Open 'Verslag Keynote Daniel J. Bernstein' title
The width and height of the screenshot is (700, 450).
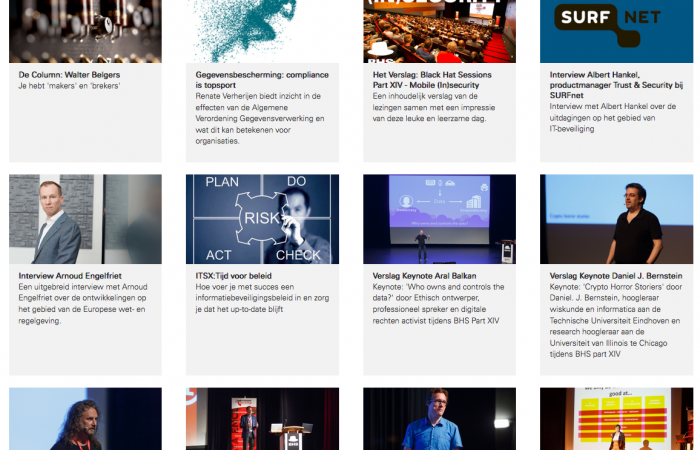click(x=616, y=276)
